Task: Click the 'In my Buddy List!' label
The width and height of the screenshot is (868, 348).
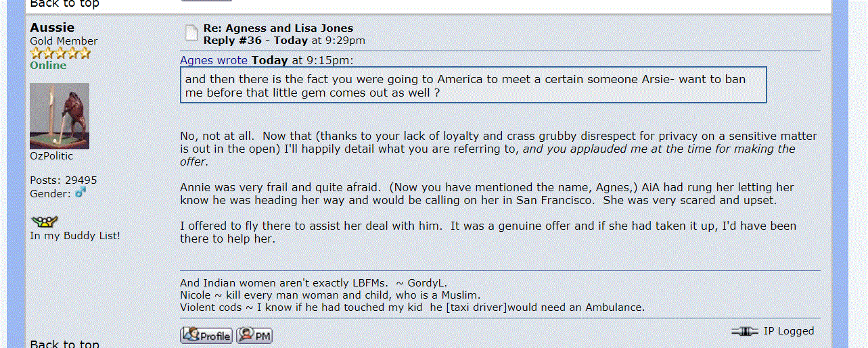Action: click(x=75, y=236)
